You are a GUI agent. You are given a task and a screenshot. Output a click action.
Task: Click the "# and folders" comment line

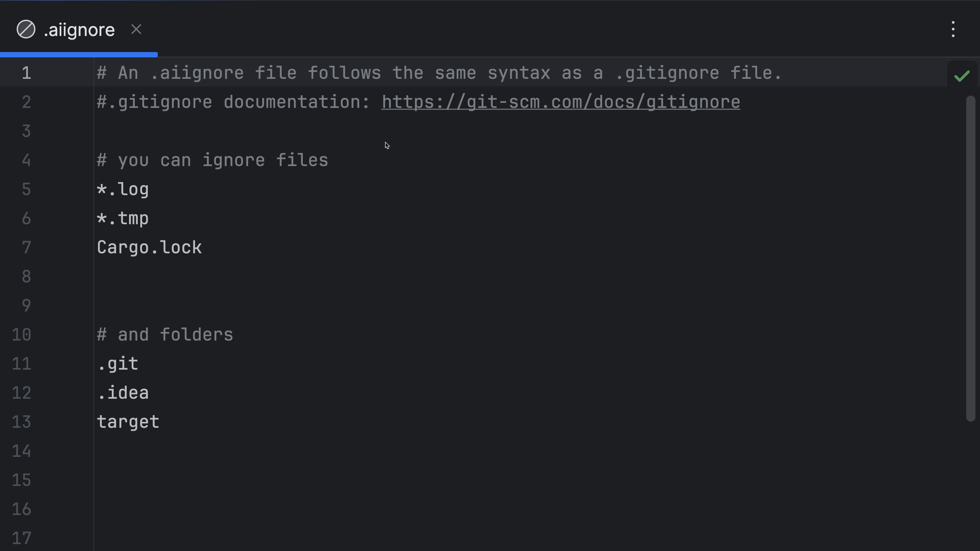165,335
